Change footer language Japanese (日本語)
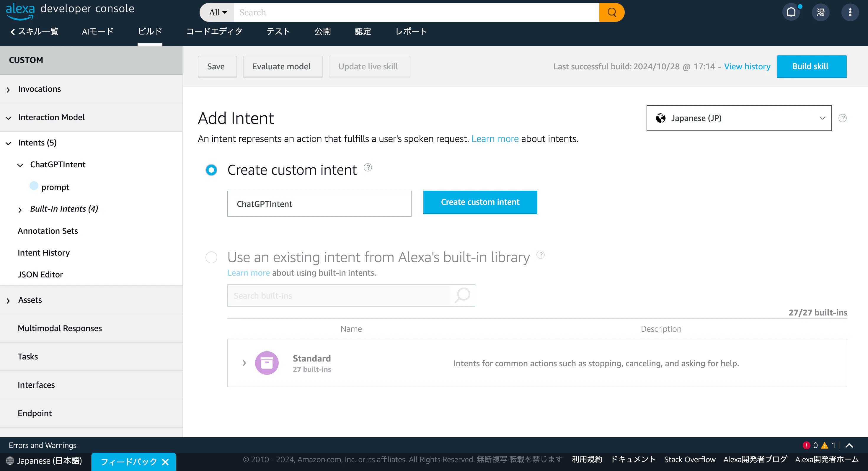Image resolution: width=868 pixels, height=471 pixels. (x=50, y=461)
